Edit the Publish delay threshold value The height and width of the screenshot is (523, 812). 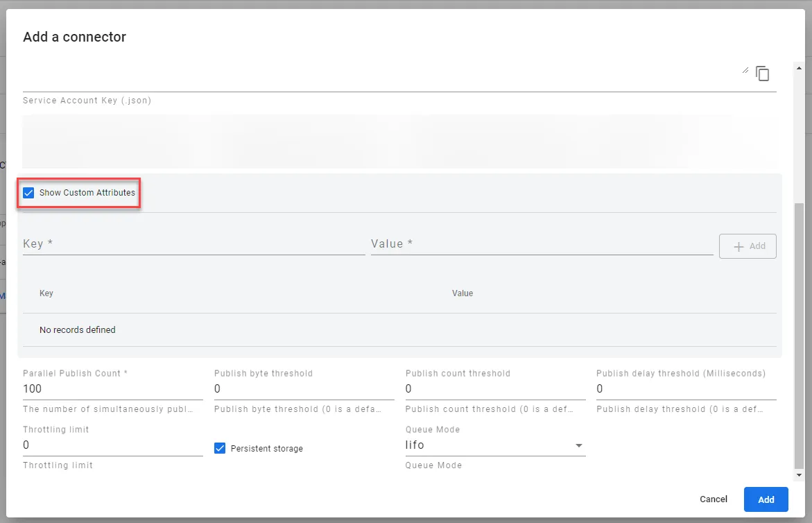click(x=686, y=389)
